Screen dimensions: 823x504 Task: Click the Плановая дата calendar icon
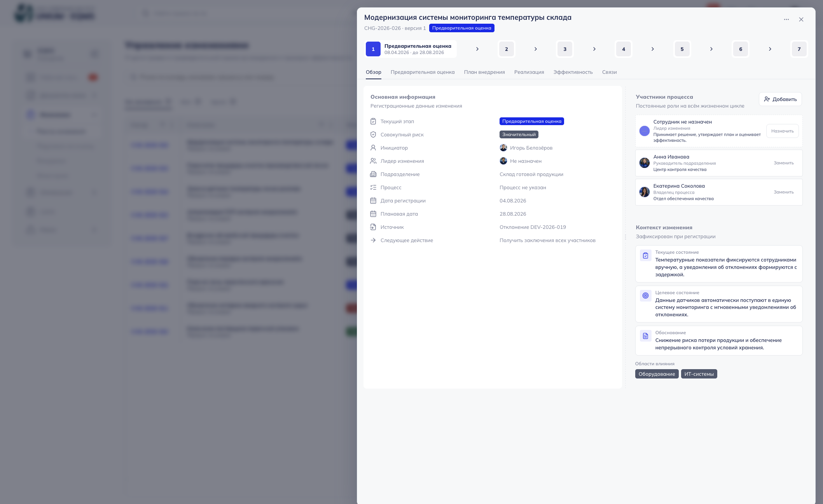[373, 214]
